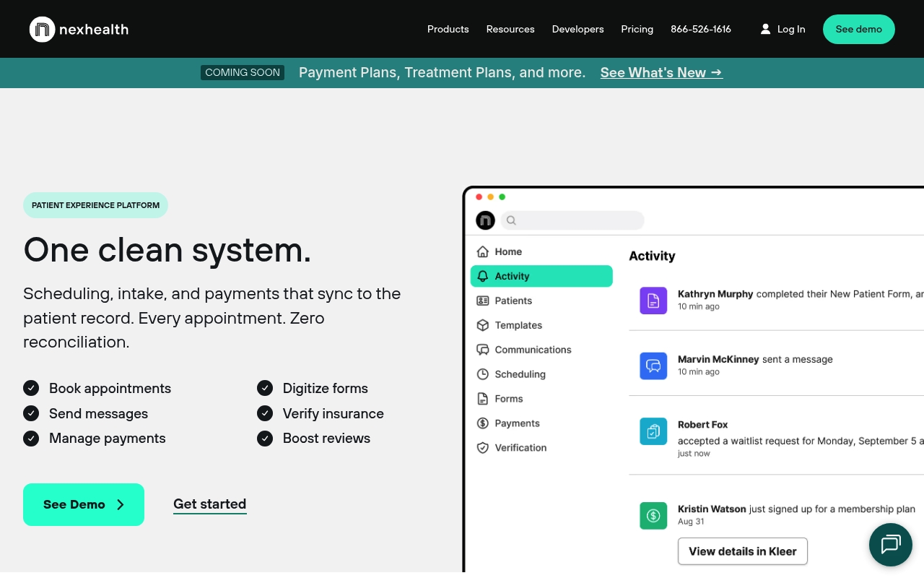Viewport: 924px width, 578px height.
Task: Click the Home label in sidebar
Action: (x=509, y=251)
